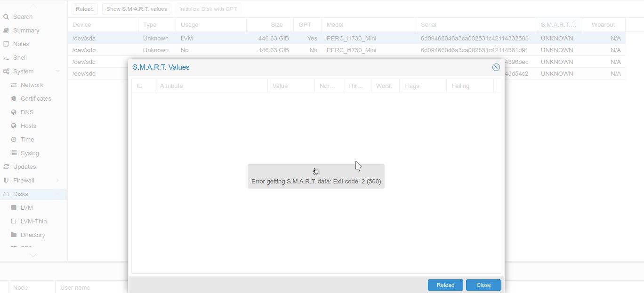Click Show S.M.A.R.T. values button

point(137,9)
